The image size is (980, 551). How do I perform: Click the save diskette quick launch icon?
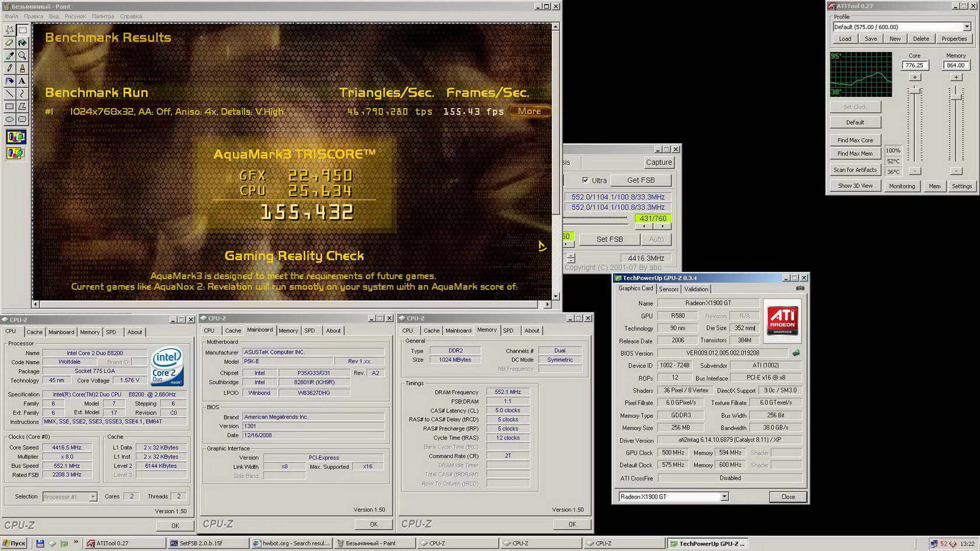[40, 543]
